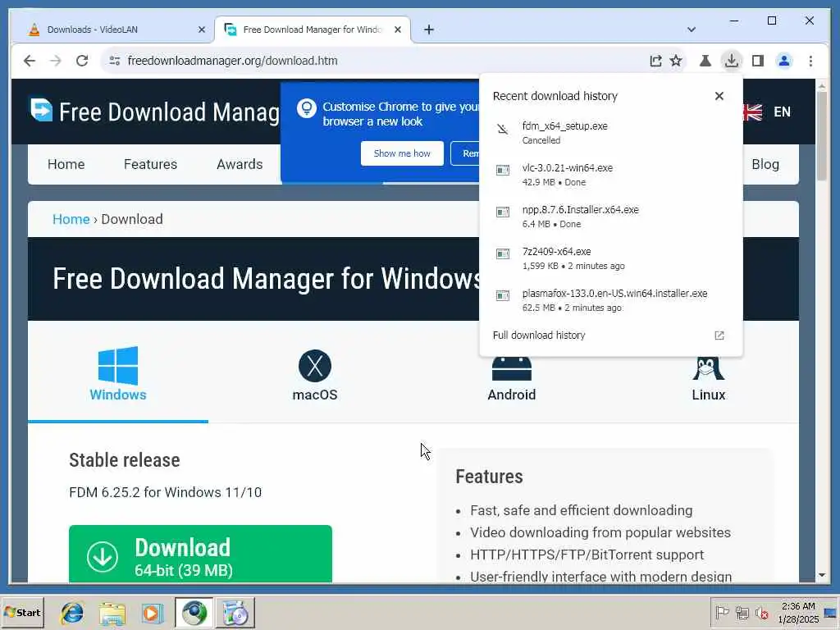The width and height of the screenshot is (840, 630).
Task: Select the cancelled fdm_x64_setup.exe download
Action: (610, 133)
